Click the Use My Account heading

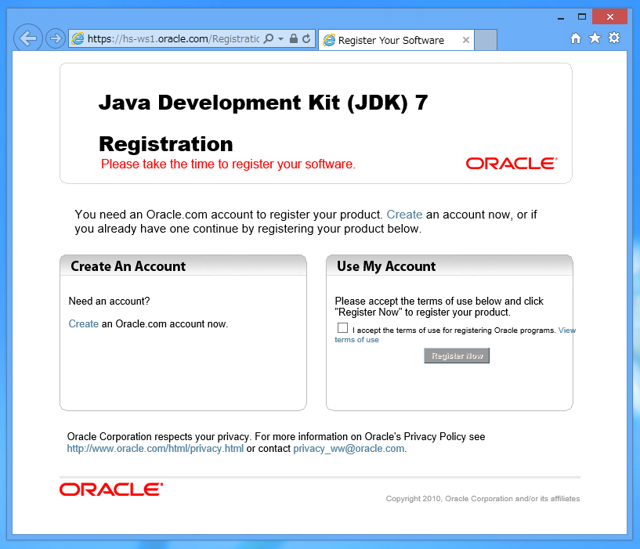[x=386, y=266]
